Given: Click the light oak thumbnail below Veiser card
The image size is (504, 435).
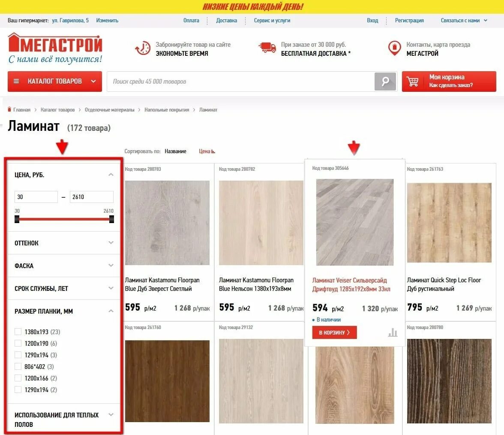Looking at the screenshot, I should [x=355, y=385].
